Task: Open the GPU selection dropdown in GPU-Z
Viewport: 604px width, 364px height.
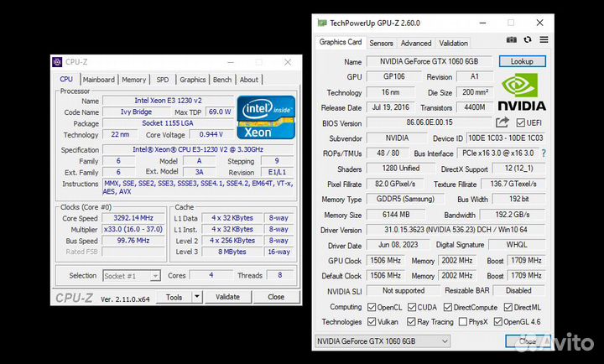Action: 383,341
